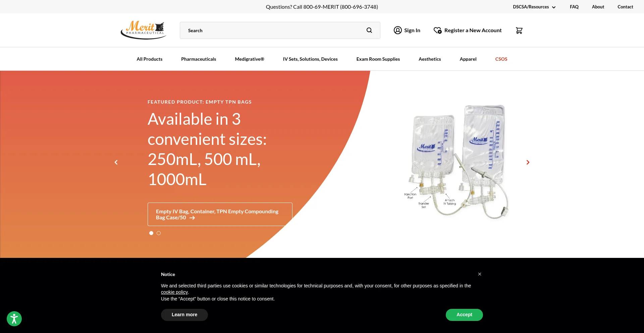The width and height of the screenshot is (644, 333).
Task: Go to the previous carousel slide
Action: point(116,162)
